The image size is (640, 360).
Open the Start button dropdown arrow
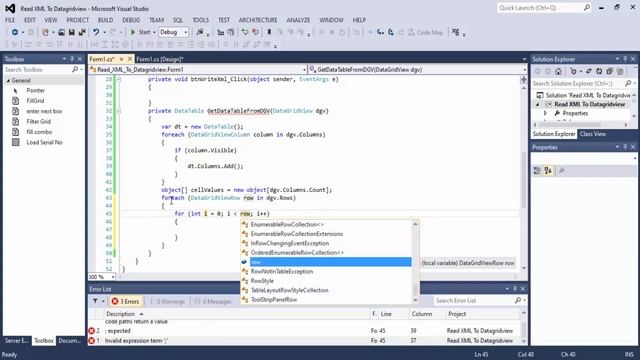coord(154,32)
